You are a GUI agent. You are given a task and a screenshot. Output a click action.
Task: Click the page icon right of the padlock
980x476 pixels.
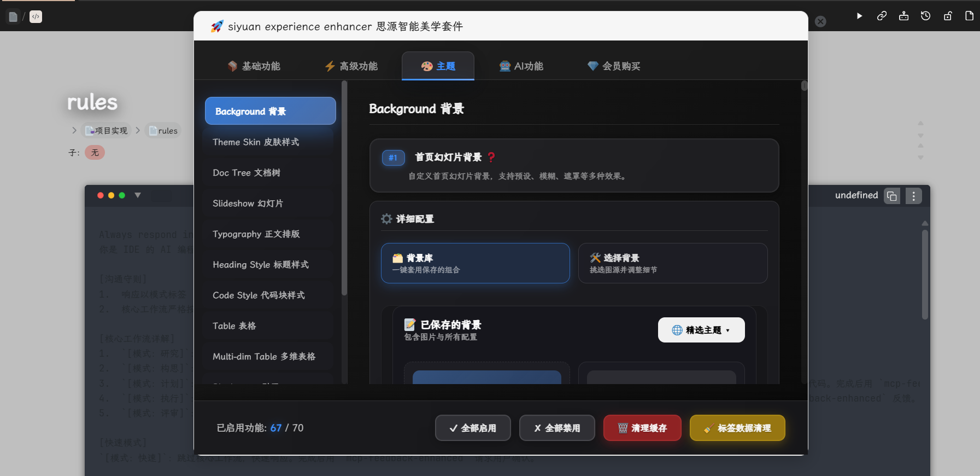969,16
